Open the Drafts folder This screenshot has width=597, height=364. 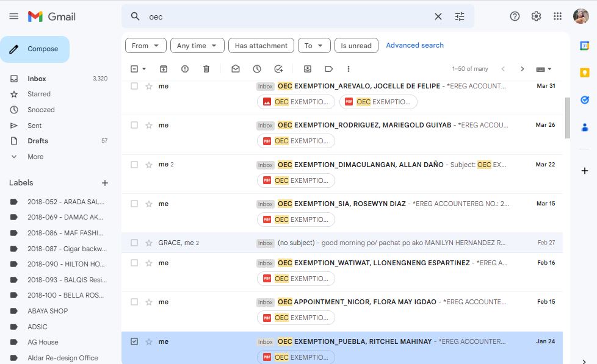click(38, 141)
